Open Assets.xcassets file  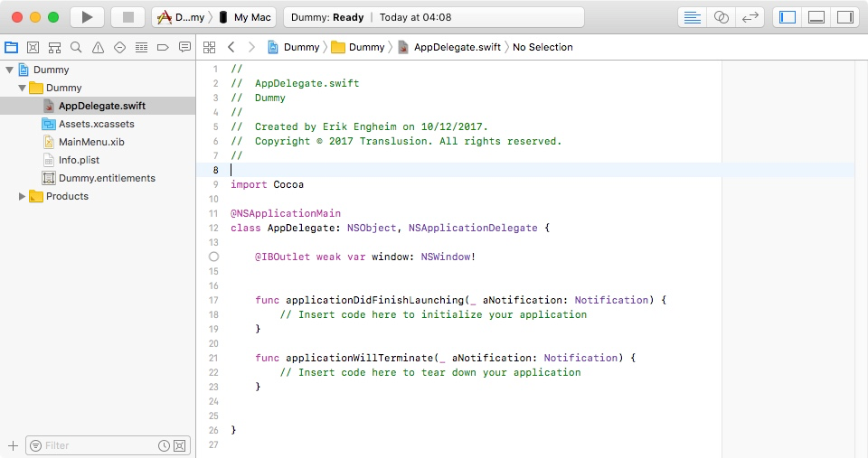[x=98, y=124]
